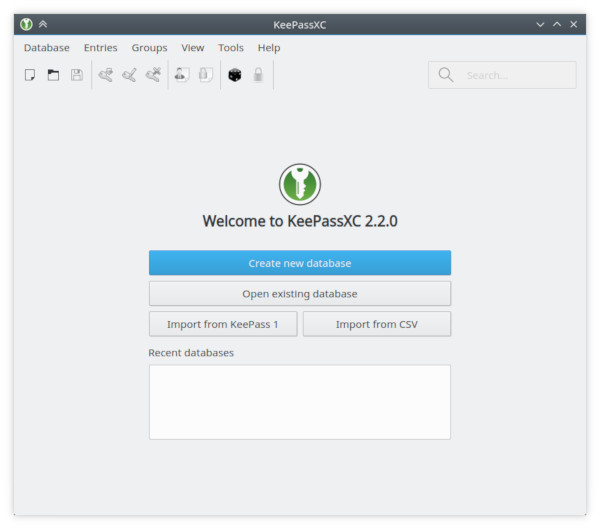Viewport: 600px width, 529px height.
Task: Open the Entries menu
Action: coord(101,48)
